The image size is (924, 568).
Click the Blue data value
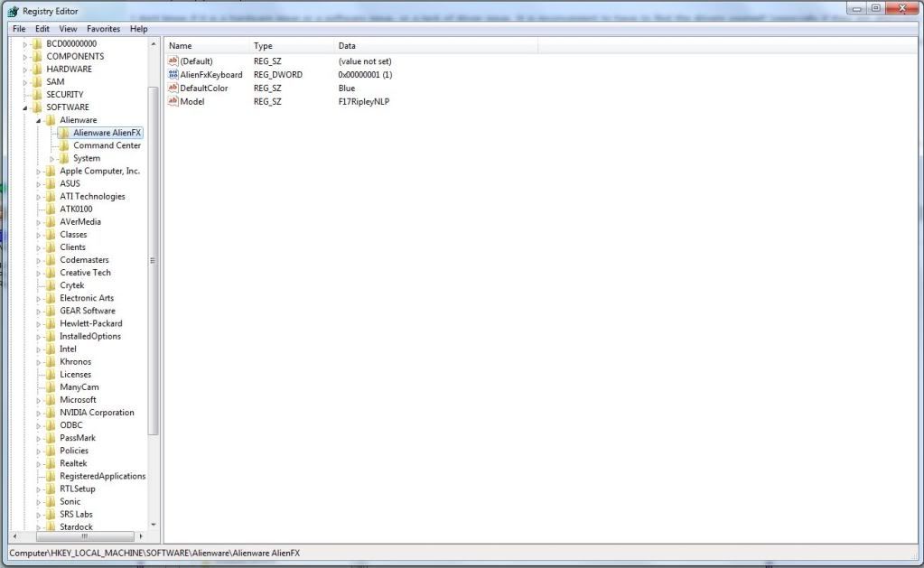347,88
